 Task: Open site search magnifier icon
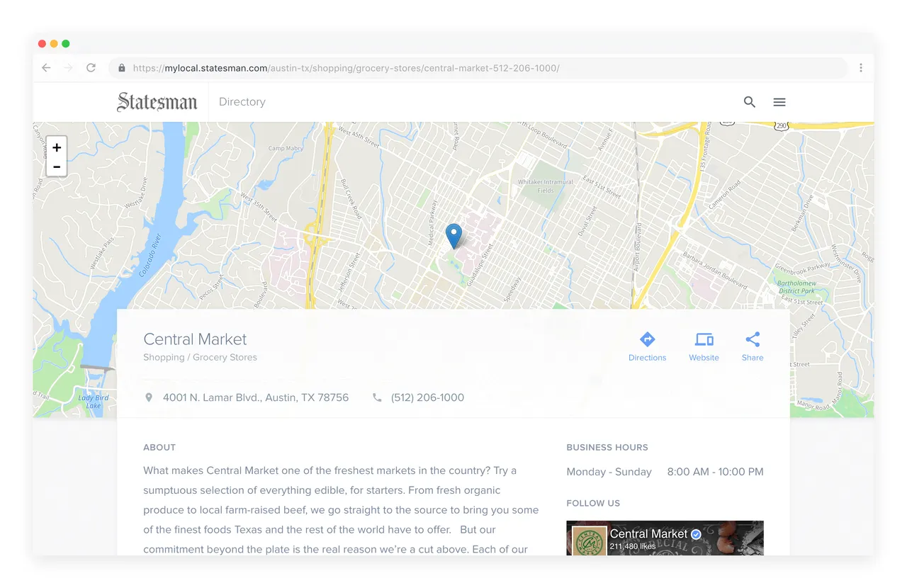(750, 102)
